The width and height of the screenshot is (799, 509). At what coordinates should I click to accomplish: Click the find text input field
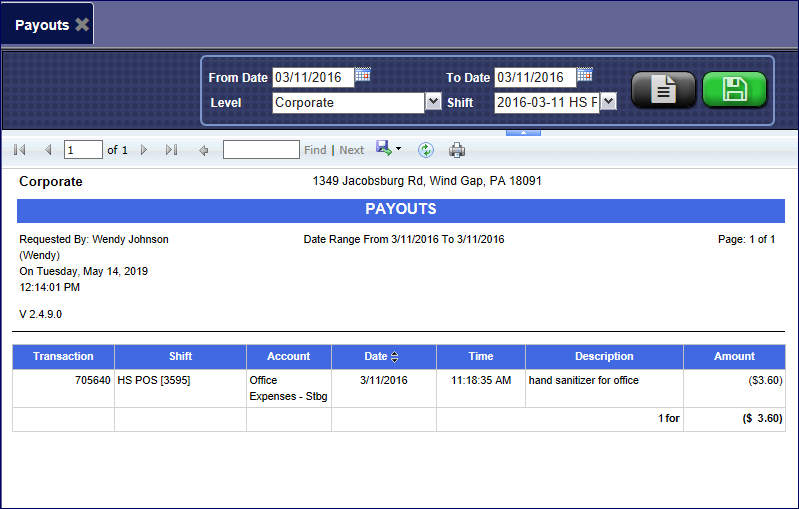coord(260,150)
